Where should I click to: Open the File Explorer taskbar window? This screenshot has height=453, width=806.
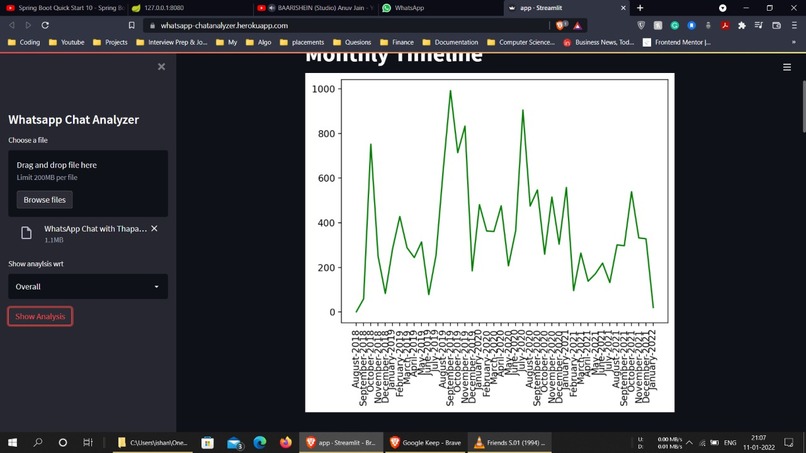[x=153, y=442]
